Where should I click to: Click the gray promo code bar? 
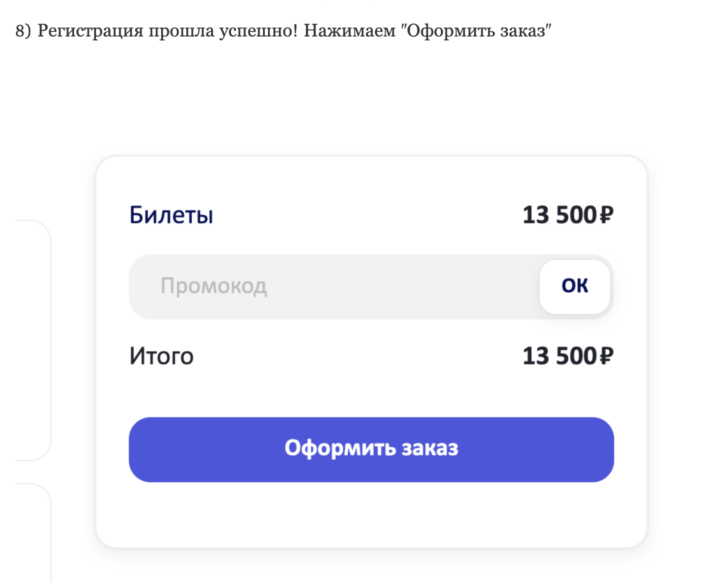tap(350, 286)
